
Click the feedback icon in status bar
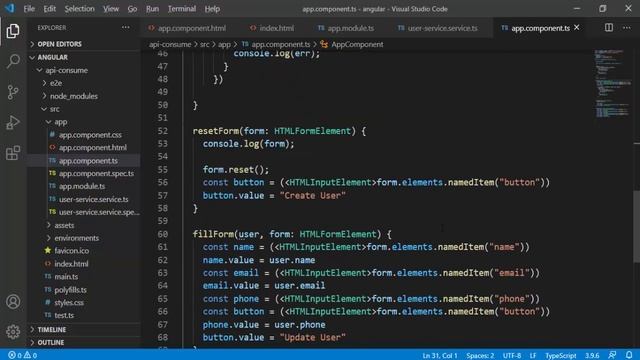[x=612, y=355]
